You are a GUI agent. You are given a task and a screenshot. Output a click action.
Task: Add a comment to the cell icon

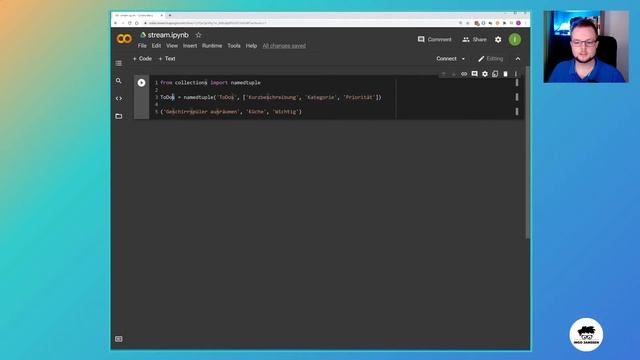click(x=474, y=74)
